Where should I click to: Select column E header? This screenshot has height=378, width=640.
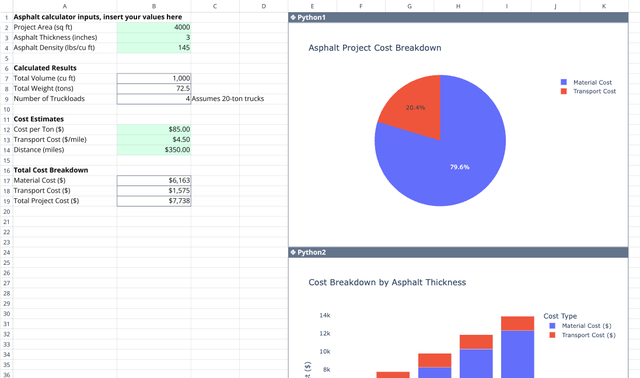tap(312, 6)
